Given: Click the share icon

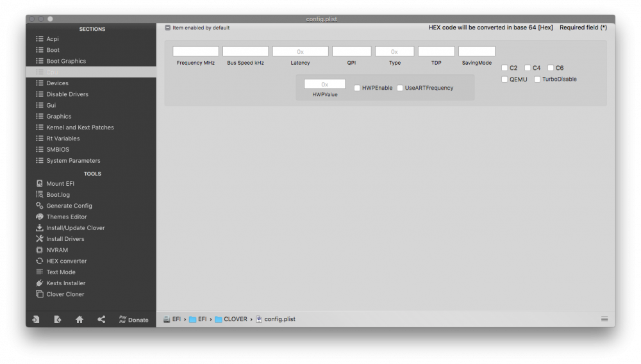Looking at the screenshot, I should [101, 320].
